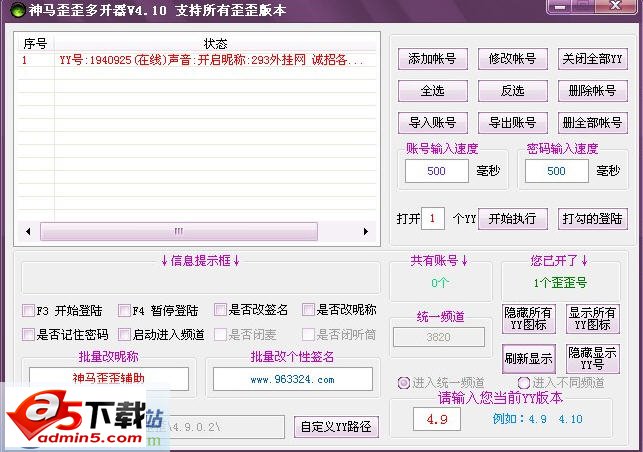Screen dimensions: 643x452
Task: Close the 神马歪歪多开器 window
Action: click(616, 6)
